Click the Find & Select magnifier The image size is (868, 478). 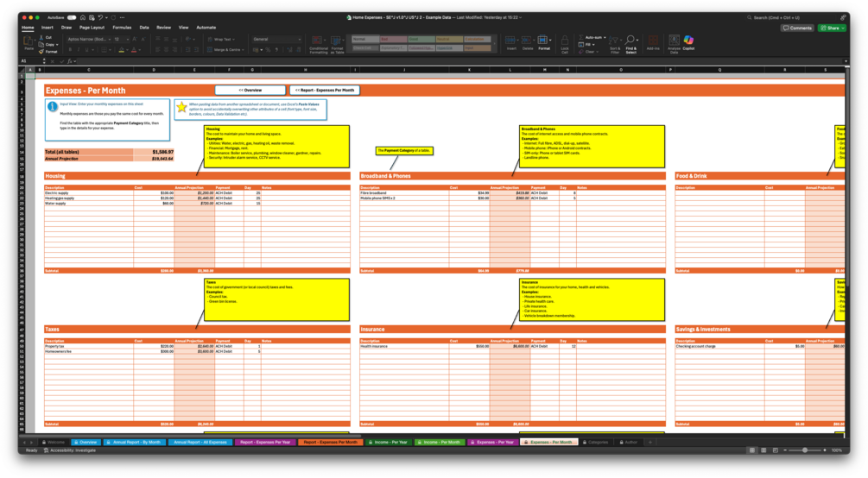(x=630, y=40)
